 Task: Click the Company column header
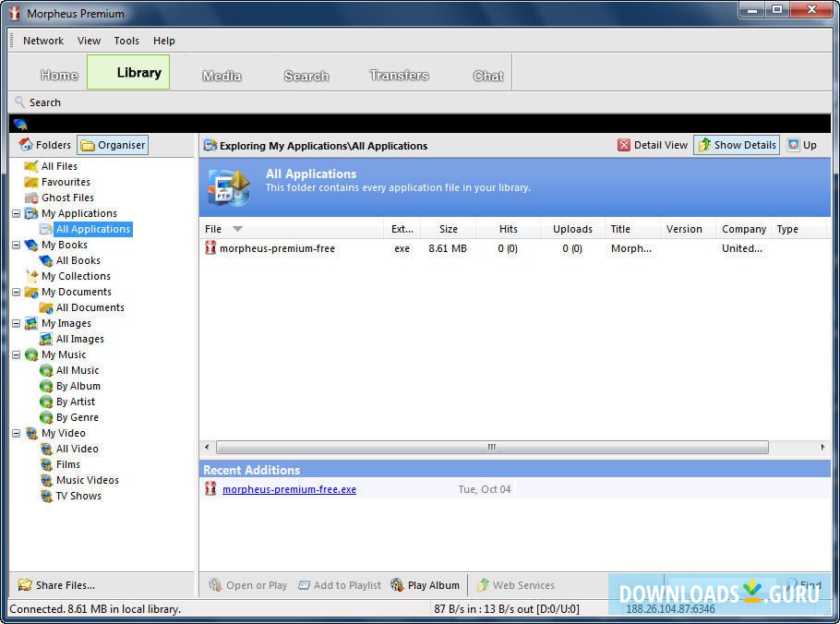tap(744, 229)
